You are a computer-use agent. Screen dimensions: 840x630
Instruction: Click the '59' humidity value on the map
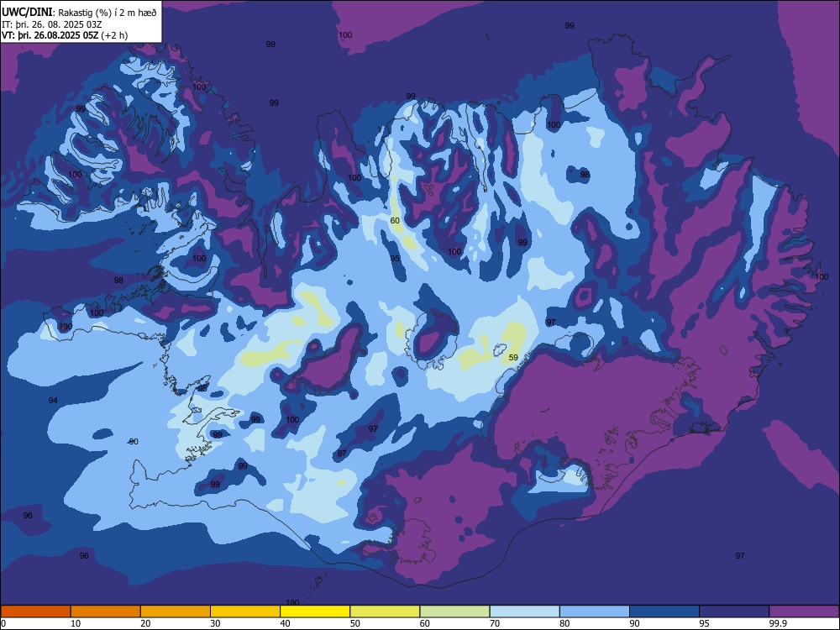[x=513, y=357]
